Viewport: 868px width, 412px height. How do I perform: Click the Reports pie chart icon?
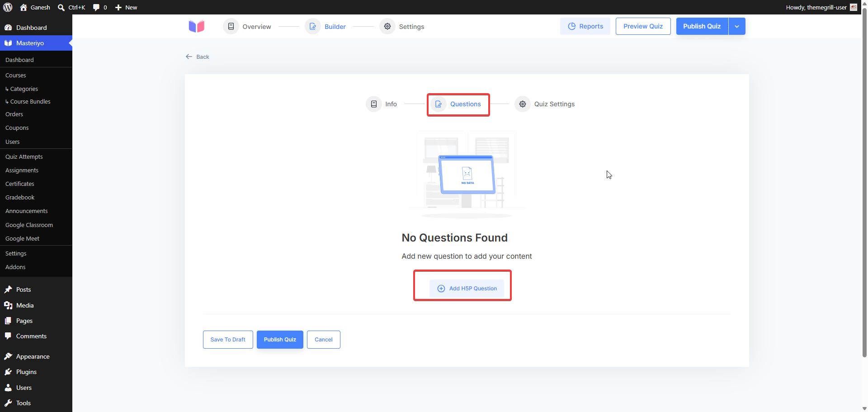click(572, 26)
